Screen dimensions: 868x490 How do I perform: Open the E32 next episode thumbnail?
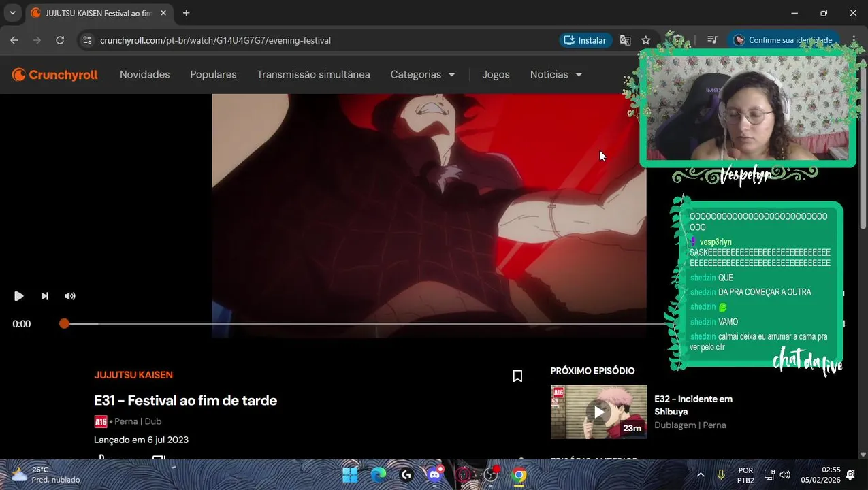(x=598, y=412)
